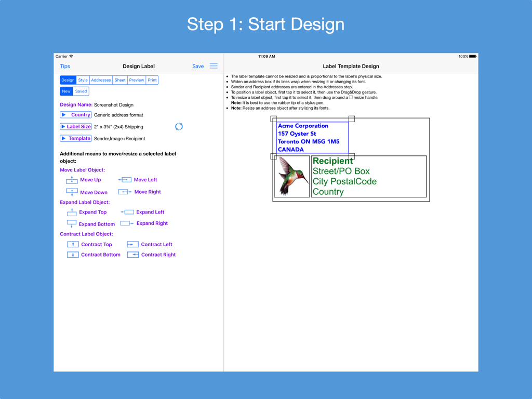Click the Tips link

pos(64,66)
